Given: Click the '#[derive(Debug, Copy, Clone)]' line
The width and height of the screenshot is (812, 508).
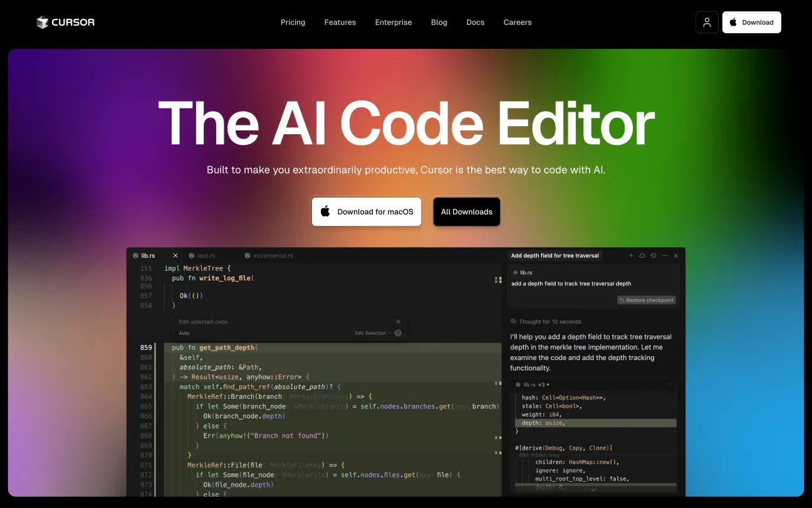Looking at the screenshot, I should coord(564,448).
